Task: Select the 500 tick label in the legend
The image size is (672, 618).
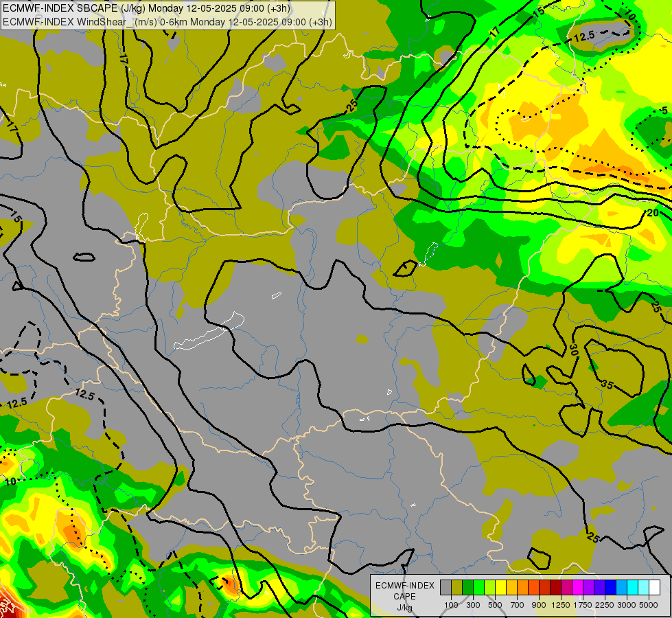Action: pos(495,605)
